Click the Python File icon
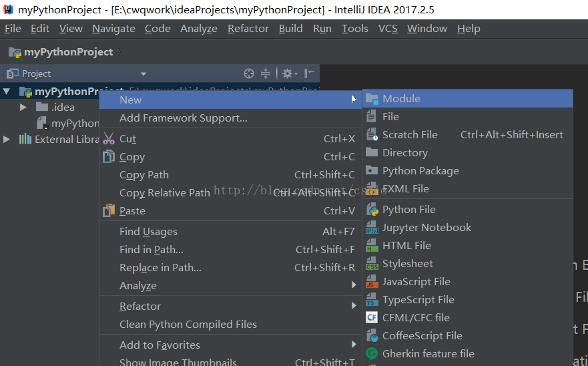This screenshot has height=366, width=588. click(x=372, y=210)
